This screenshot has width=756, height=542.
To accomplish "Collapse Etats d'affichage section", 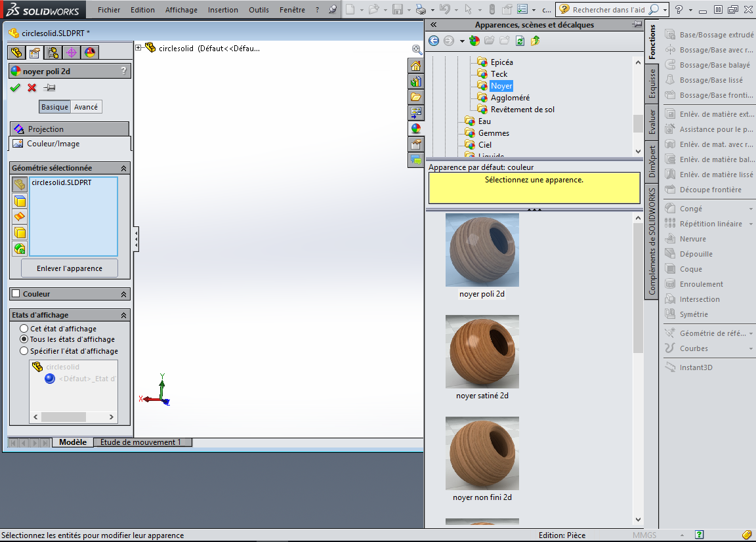I will pos(123,316).
